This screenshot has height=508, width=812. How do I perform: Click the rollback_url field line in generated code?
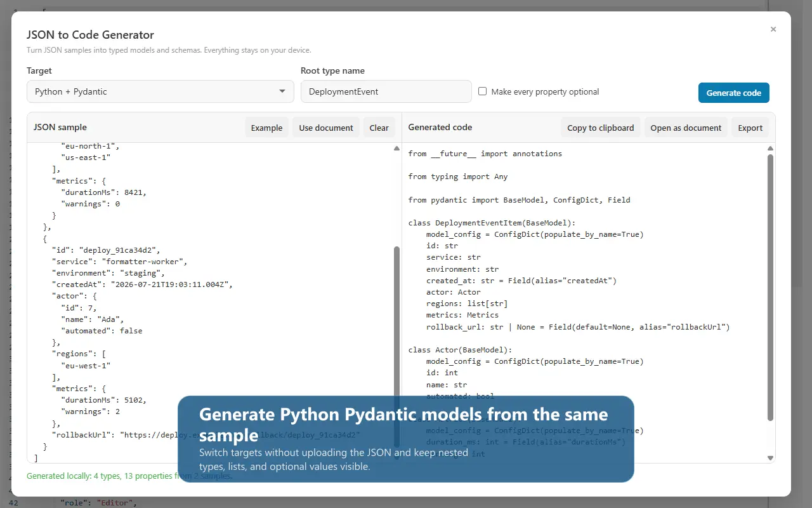[578, 327]
